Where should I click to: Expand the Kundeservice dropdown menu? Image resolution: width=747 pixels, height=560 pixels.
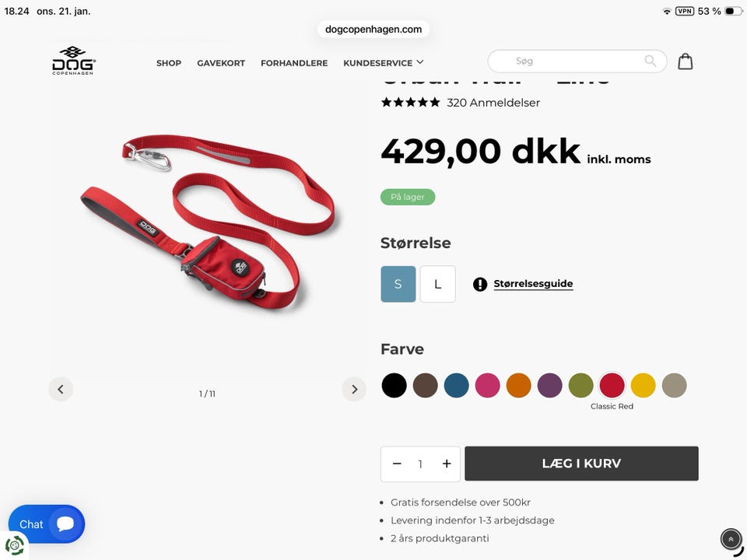pos(384,63)
